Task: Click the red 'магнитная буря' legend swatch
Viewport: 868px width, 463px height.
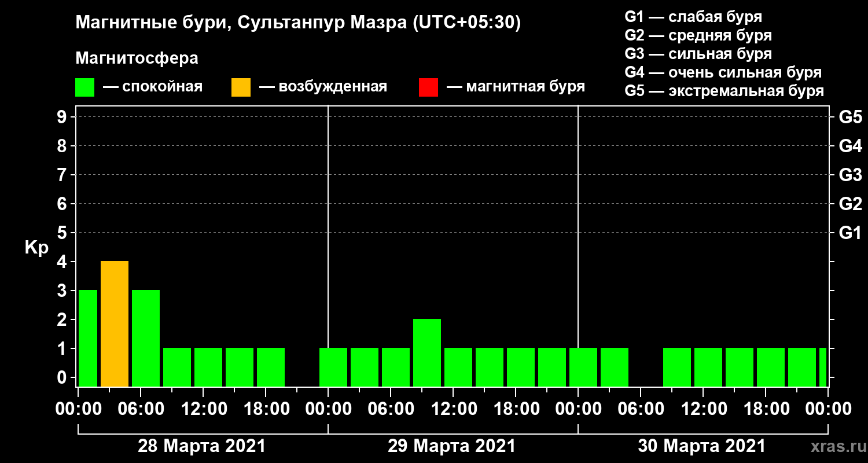Action: tap(428, 87)
